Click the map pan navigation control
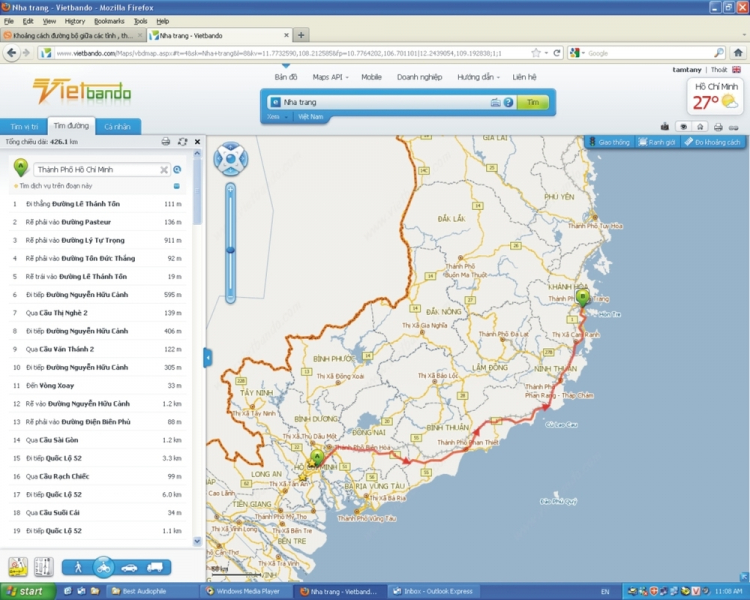This screenshot has width=750, height=600. (x=231, y=158)
